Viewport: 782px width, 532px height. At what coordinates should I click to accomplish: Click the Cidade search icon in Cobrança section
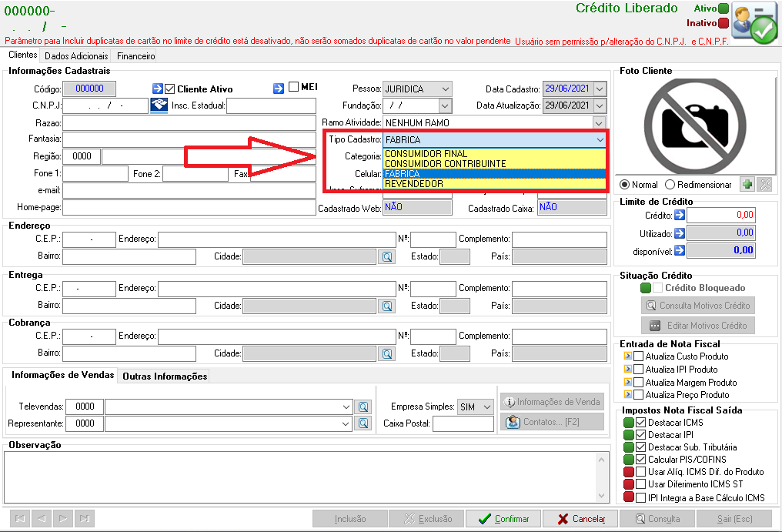(387, 354)
